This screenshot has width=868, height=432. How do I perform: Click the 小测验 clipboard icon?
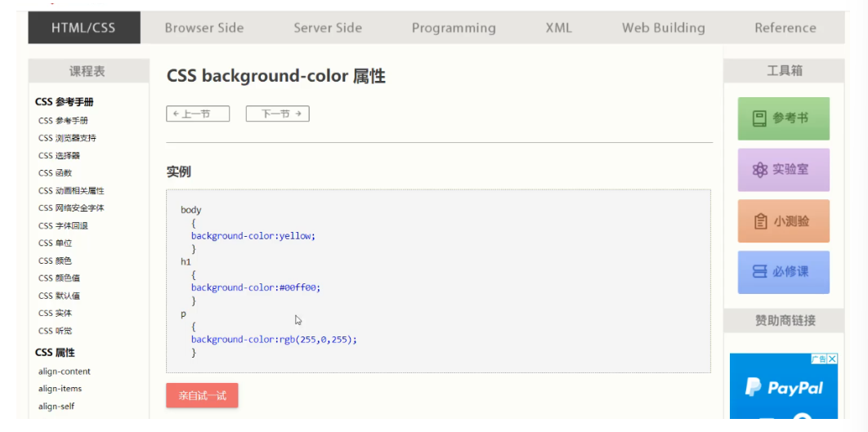tap(761, 221)
